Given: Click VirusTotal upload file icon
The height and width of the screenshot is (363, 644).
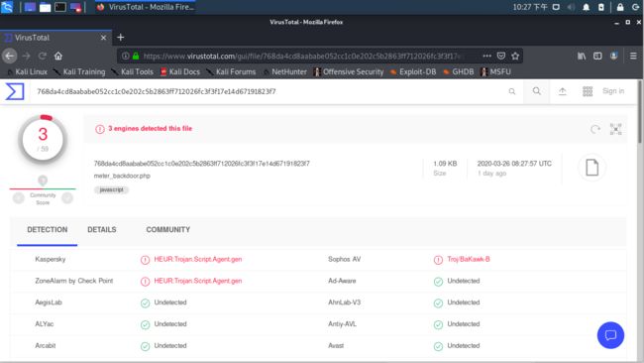Looking at the screenshot, I should [563, 91].
